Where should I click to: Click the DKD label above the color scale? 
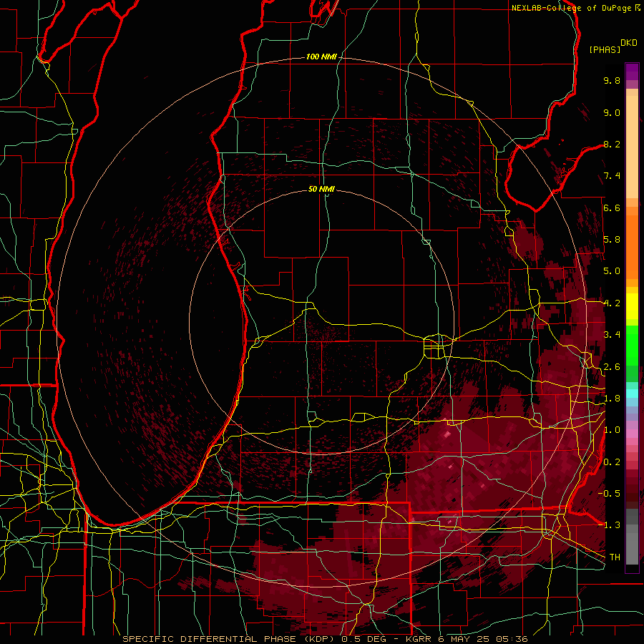(629, 43)
